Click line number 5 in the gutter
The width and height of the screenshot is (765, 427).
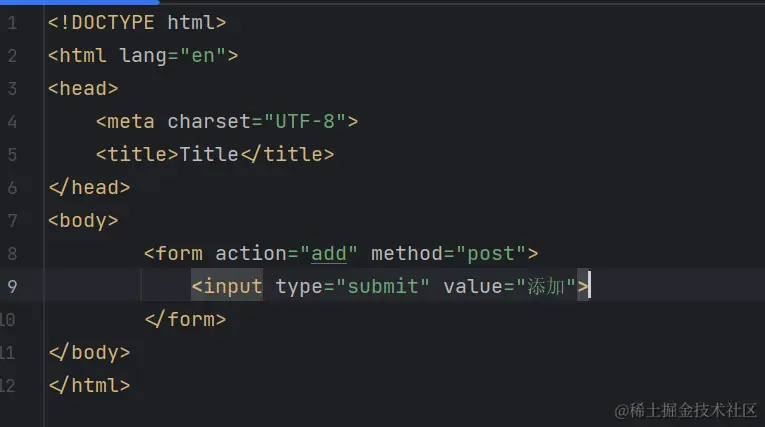(11, 154)
